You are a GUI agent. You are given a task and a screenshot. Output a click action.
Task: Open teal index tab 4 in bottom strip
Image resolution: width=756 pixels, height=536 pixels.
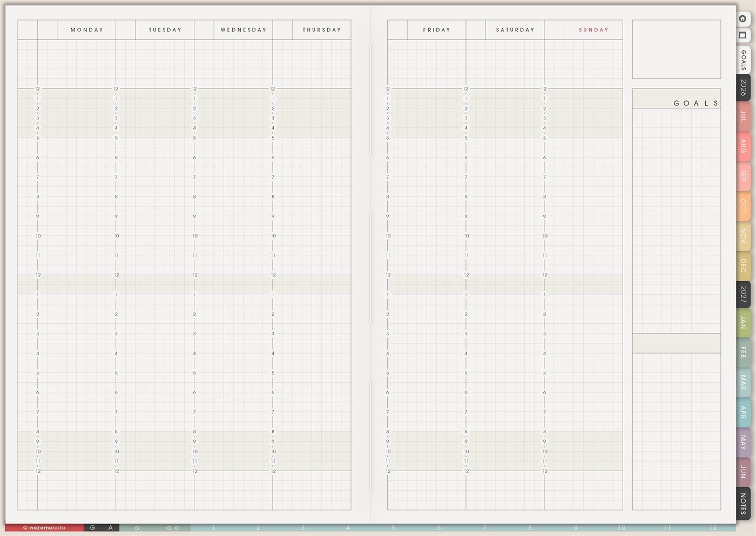(x=348, y=527)
